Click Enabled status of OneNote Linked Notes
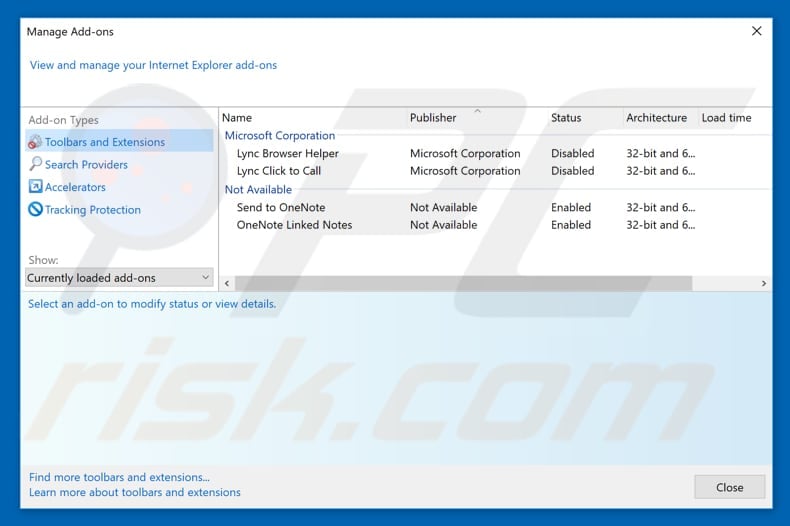Screen dimensions: 790x526 point(571,225)
